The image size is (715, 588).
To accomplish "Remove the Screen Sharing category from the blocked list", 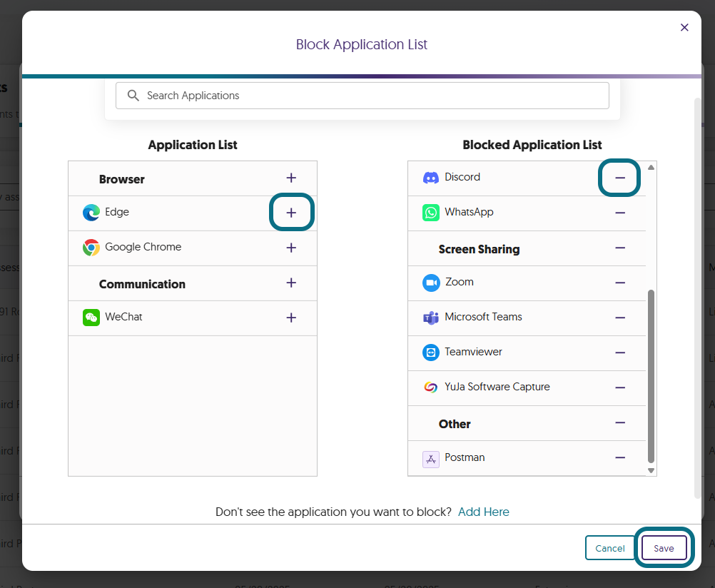I will click(x=619, y=248).
